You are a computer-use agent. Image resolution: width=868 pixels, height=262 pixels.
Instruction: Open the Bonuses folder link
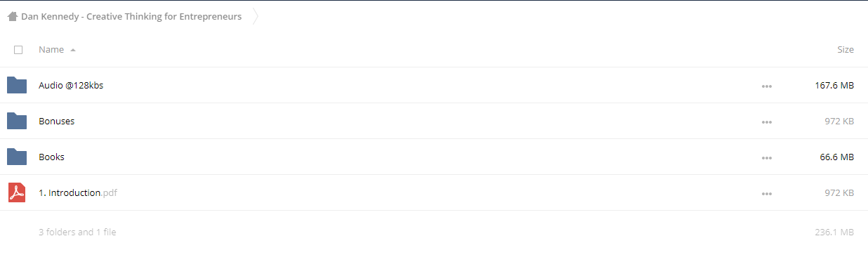(x=56, y=122)
